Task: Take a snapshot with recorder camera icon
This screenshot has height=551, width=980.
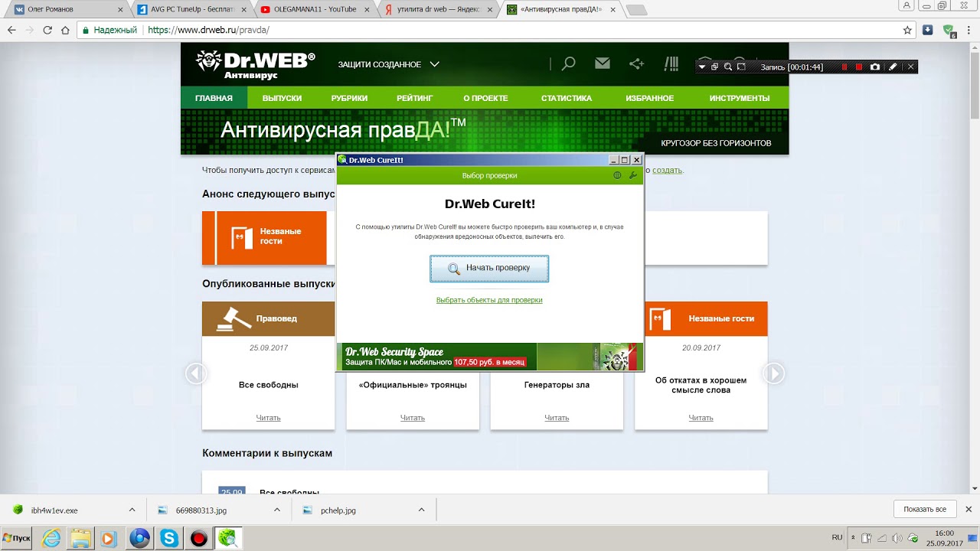Action: click(875, 67)
